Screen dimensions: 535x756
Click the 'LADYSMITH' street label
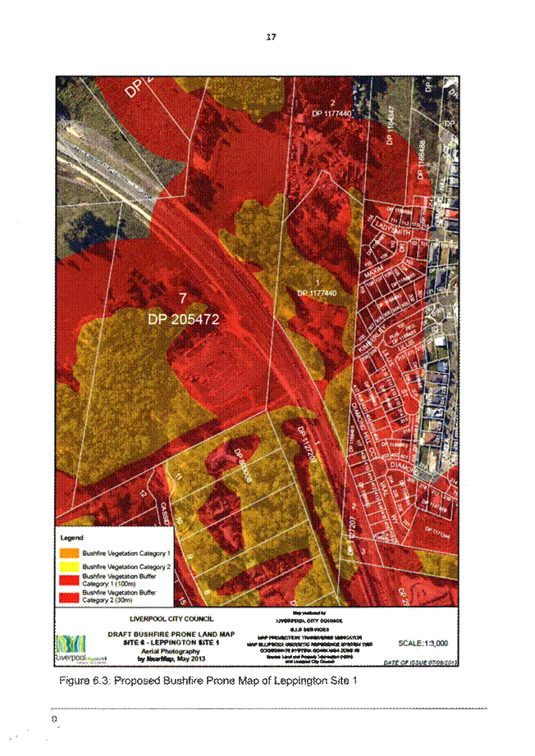point(393,229)
